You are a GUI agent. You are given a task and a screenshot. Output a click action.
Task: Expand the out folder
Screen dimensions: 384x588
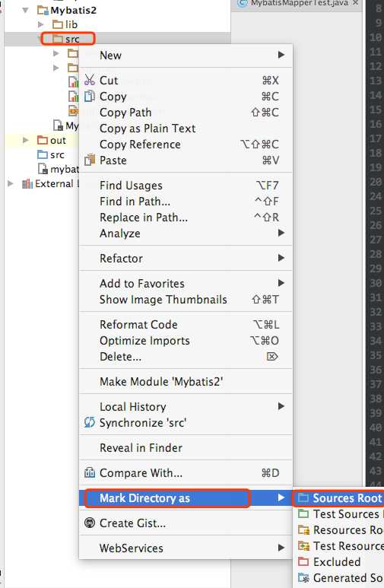point(26,140)
